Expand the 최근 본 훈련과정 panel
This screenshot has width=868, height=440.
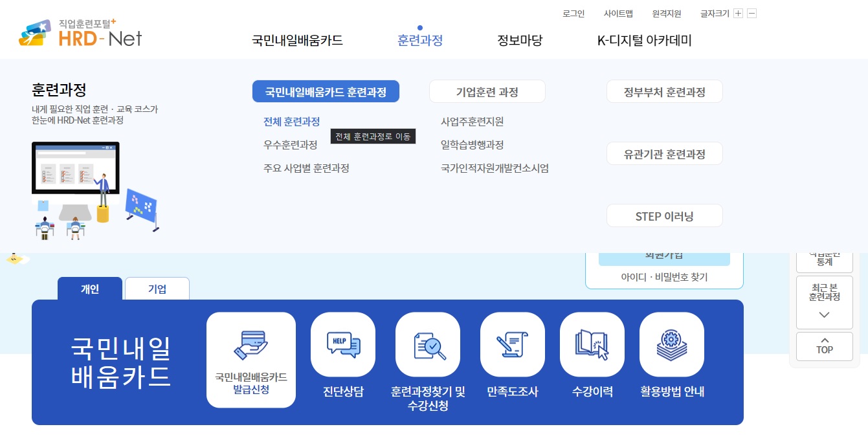pyautogui.click(x=824, y=302)
